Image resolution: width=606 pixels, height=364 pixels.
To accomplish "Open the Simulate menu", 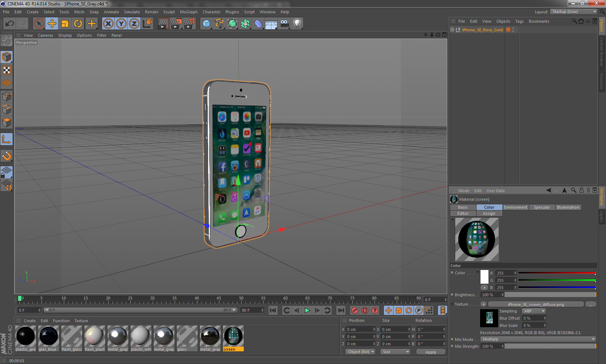I will point(132,12).
